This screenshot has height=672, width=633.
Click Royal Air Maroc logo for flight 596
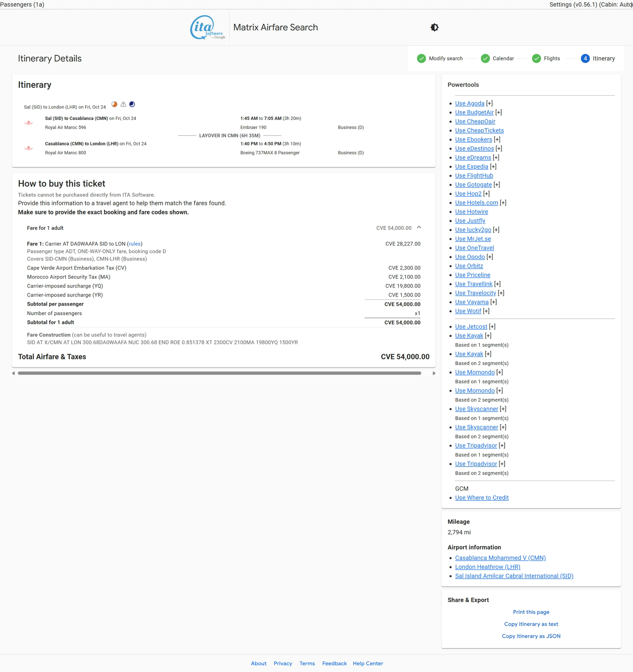29,123
